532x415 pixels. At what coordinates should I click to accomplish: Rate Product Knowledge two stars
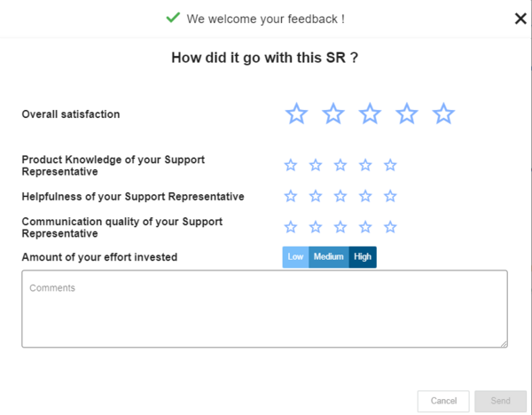316,165
